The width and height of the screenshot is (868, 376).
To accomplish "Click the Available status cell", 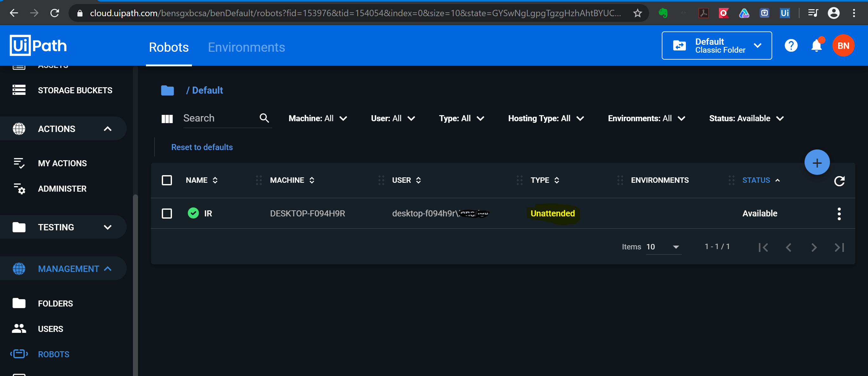I will click(x=760, y=214).
